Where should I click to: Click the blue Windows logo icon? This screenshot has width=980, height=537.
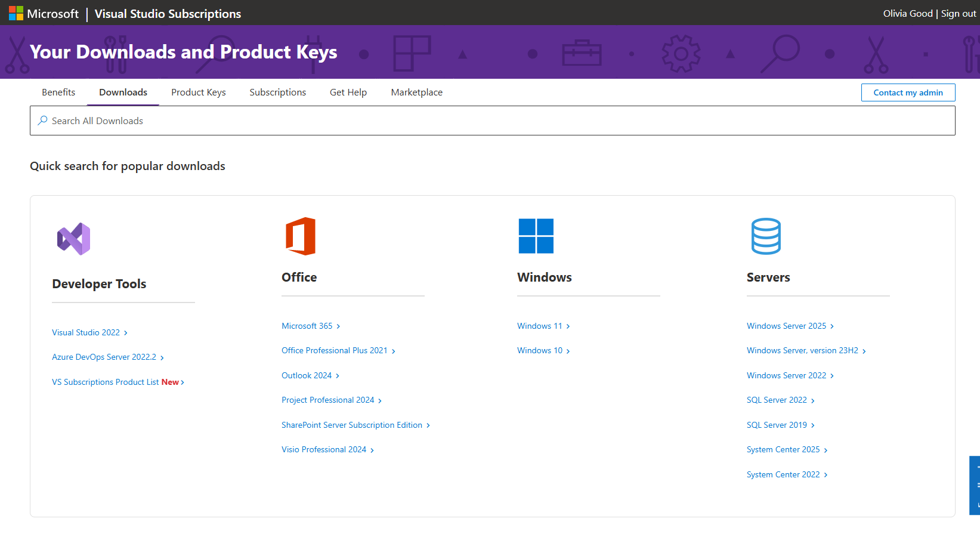536,236
